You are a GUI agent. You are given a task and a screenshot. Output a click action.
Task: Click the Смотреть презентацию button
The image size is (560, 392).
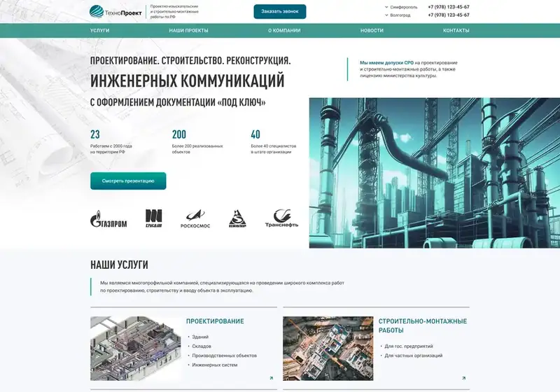128,181
